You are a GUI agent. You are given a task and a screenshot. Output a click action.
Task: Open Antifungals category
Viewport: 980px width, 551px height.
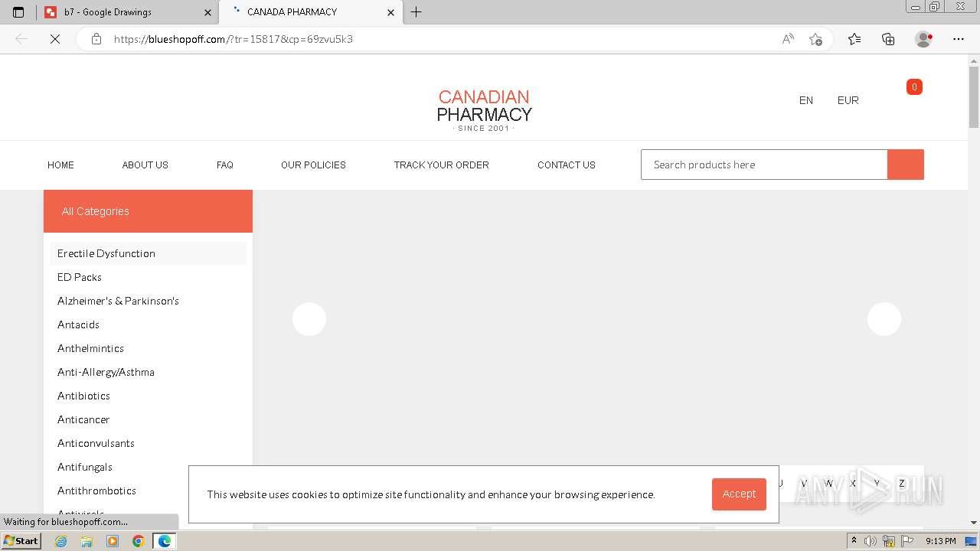point(85,467)
